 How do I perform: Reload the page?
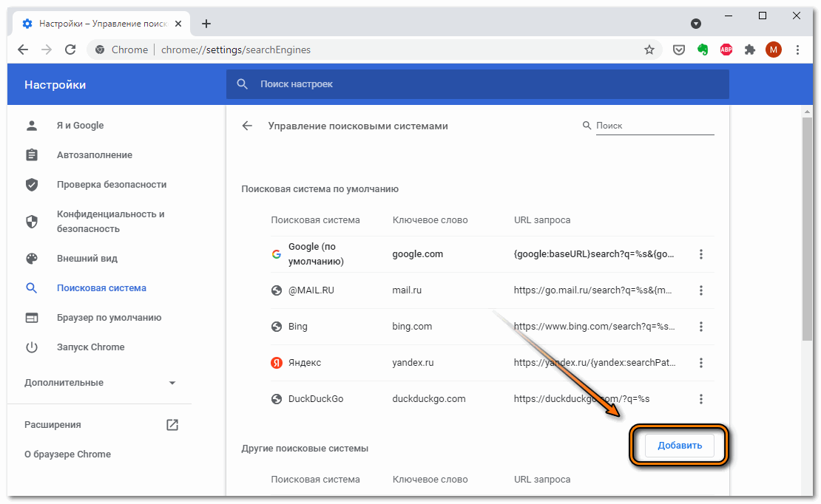70,50
